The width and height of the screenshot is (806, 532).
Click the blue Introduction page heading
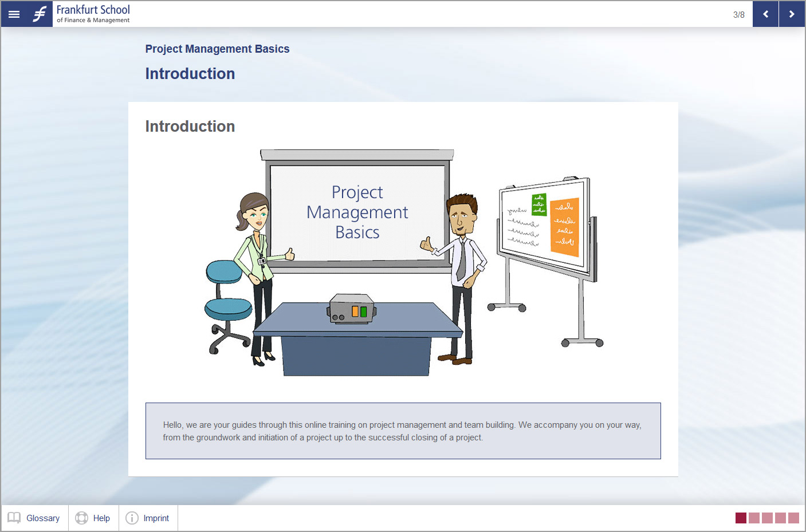point(190,73)
